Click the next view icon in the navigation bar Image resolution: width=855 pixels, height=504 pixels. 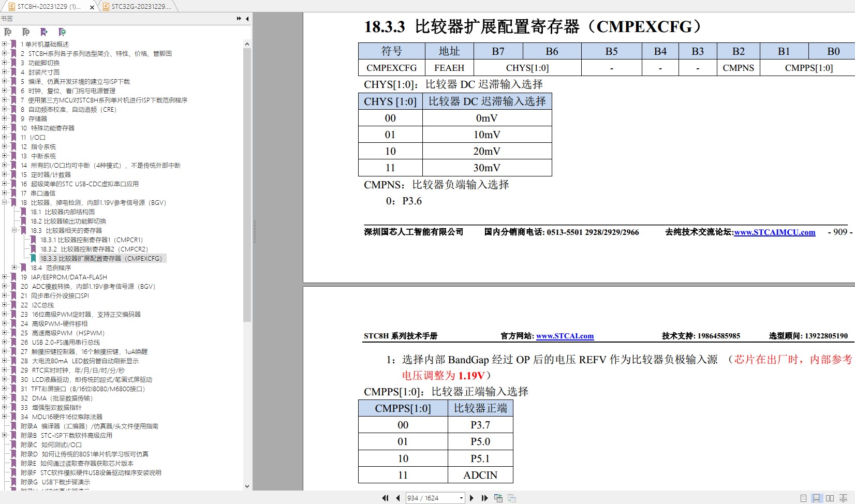point(512,498)
